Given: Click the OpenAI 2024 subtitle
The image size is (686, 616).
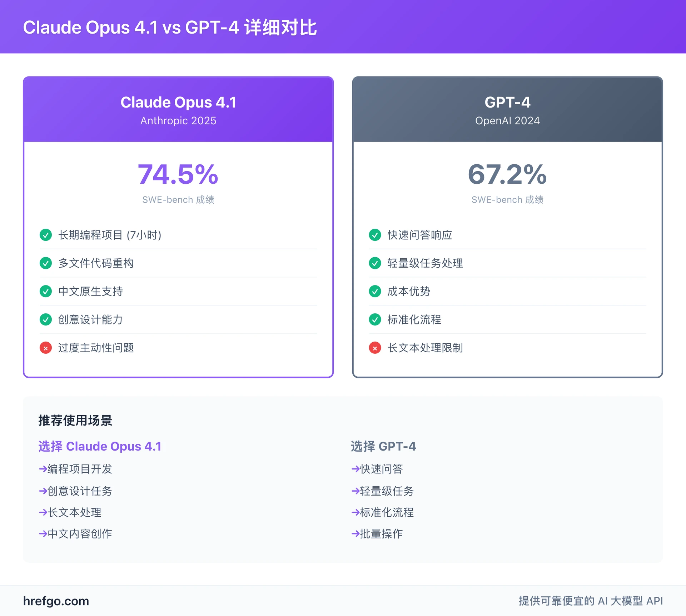Looking at the screenshot, I should (507, 121).
